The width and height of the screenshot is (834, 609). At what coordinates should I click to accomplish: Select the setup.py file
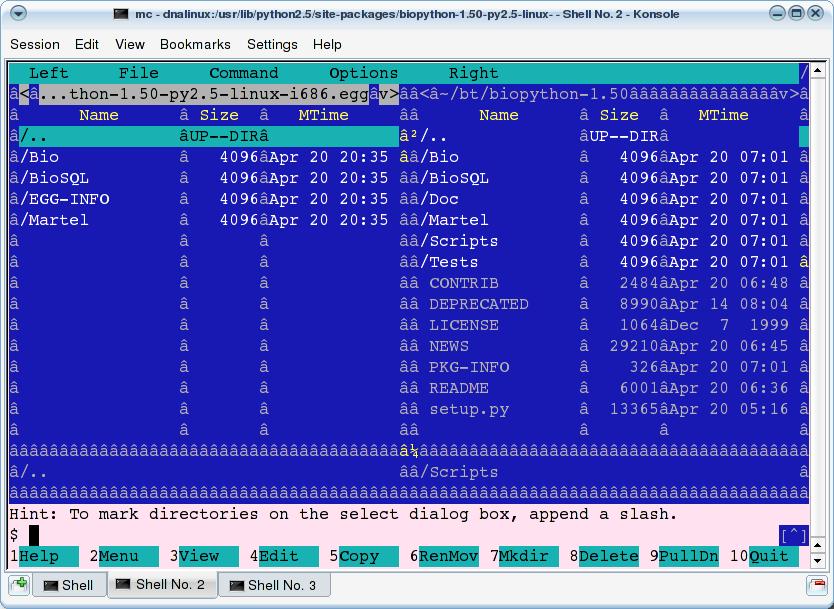[x=604, y=409]
